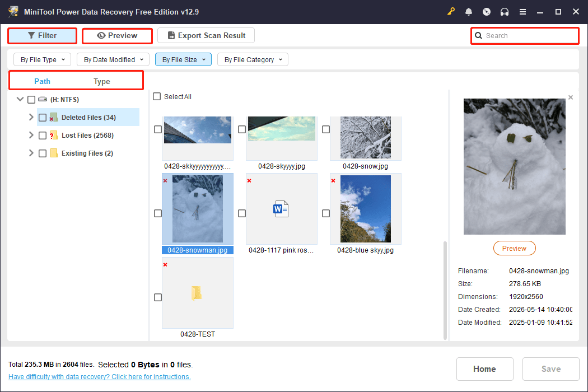
Task: Click the orange Preview button under image
Action: 514,248
